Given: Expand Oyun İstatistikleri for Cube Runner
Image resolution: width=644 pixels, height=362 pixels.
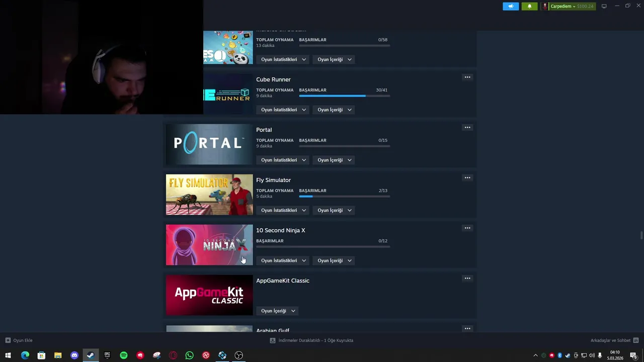Looking at the screenshot, I should tap(283, 110).
